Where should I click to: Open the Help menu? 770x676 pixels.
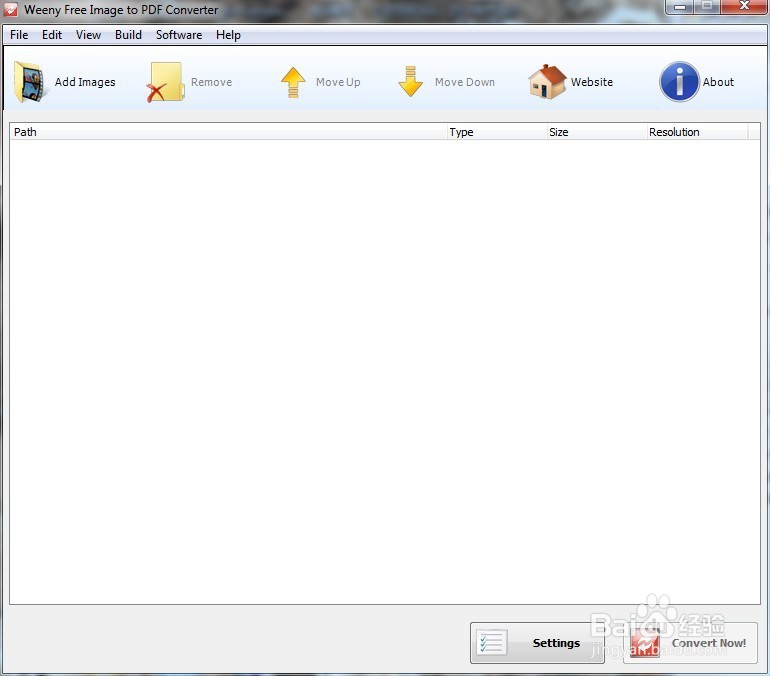(228, 35)
